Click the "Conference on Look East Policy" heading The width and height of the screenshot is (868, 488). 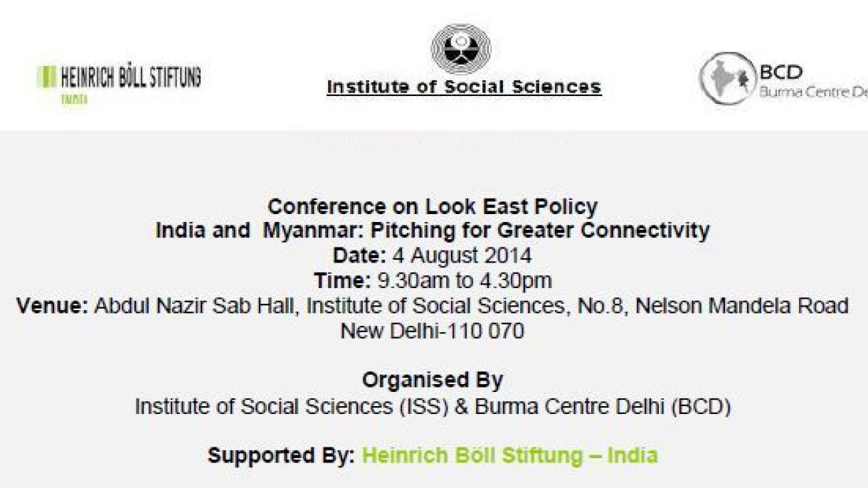click(x=433, y=207)
